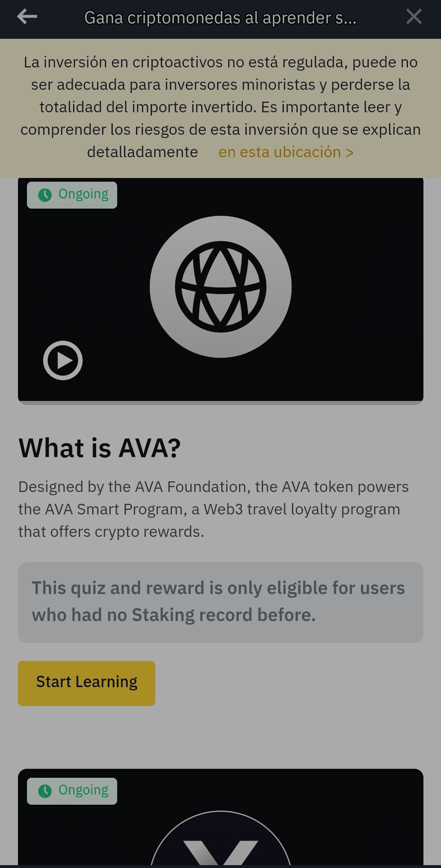Tap the Ongoing label on the lower card
Viewport: 441px width, 868px height.
click(x=84, y=790)
